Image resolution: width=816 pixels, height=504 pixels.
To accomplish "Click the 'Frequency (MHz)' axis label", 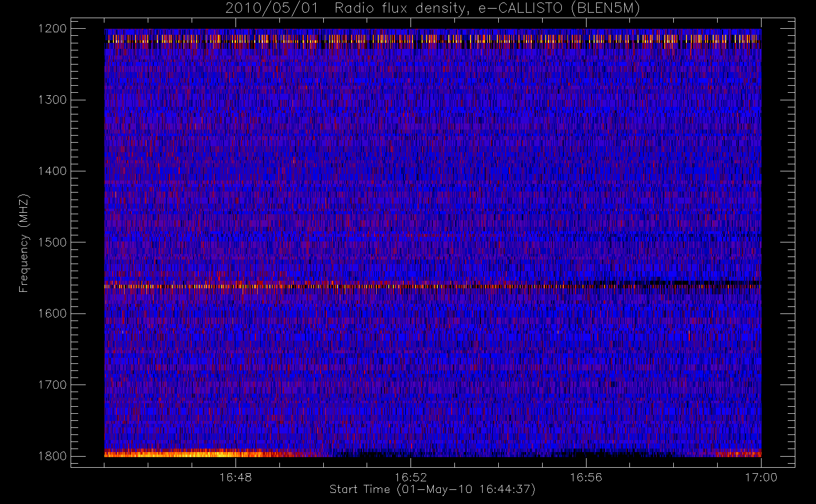I will 23,243.
